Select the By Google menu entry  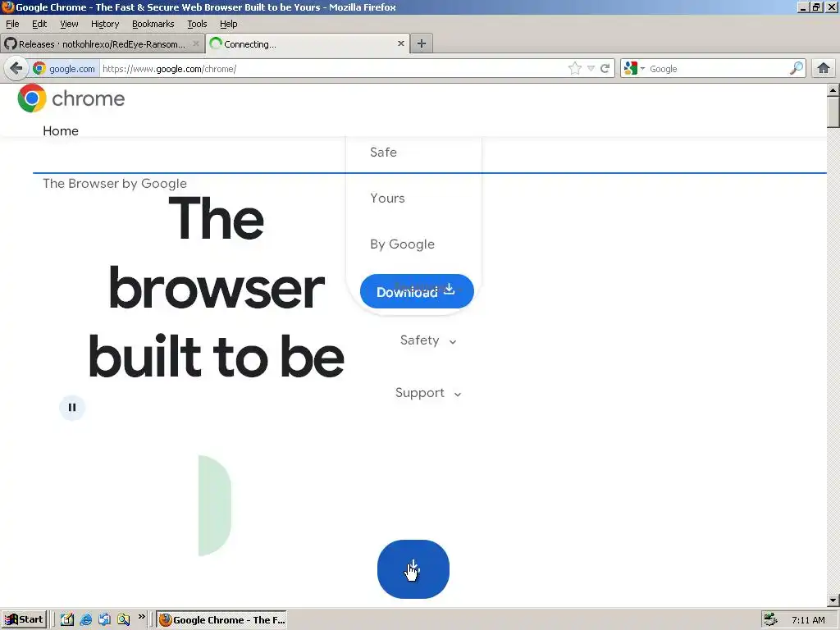(x=402, y=244)
